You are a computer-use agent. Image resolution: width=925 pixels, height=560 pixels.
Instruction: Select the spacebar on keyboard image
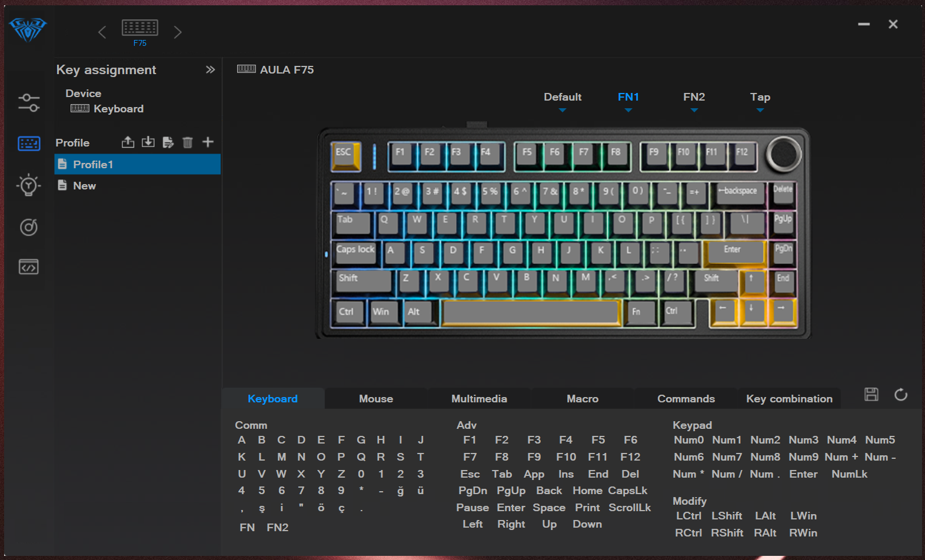click(x=531, y=312)
